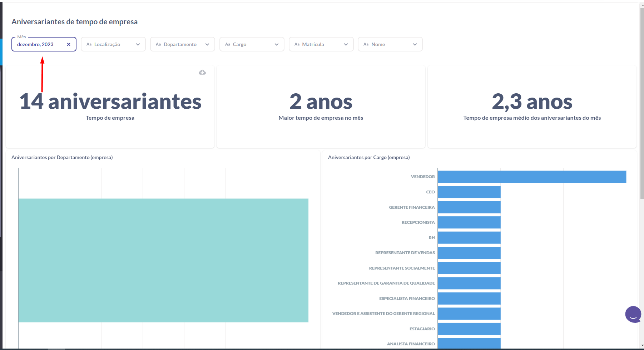Click the teal Departamento chart bar
644x350 pixels.
point(163,260)
